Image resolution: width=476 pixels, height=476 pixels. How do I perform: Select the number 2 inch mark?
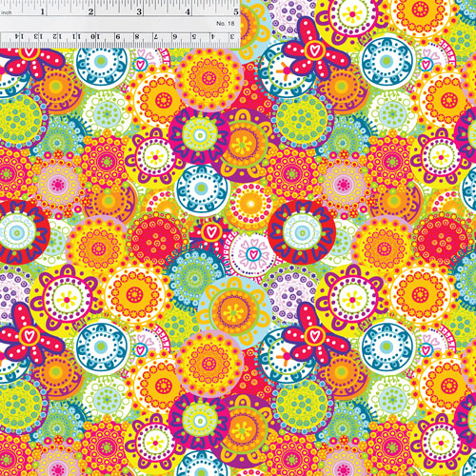91,12
